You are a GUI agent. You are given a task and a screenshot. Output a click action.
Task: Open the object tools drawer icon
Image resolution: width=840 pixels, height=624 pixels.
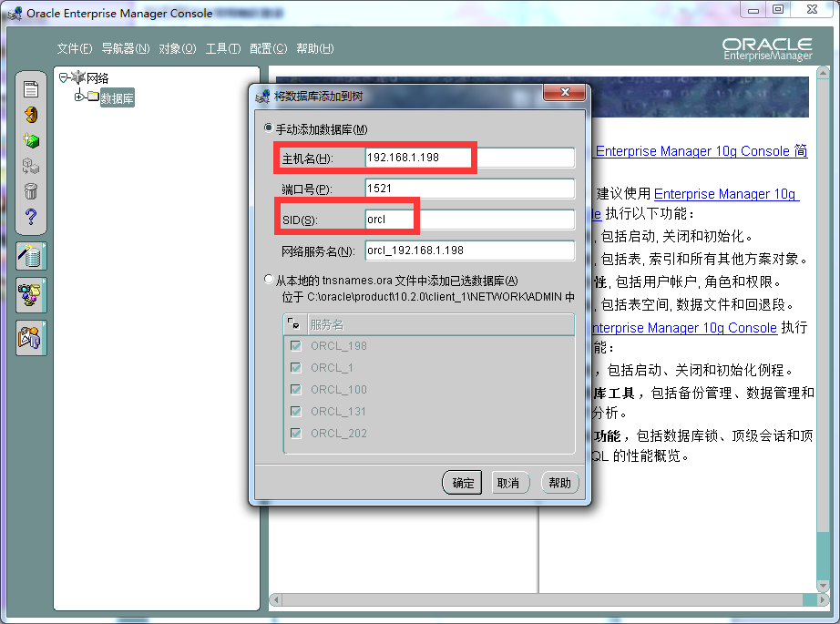31,295
